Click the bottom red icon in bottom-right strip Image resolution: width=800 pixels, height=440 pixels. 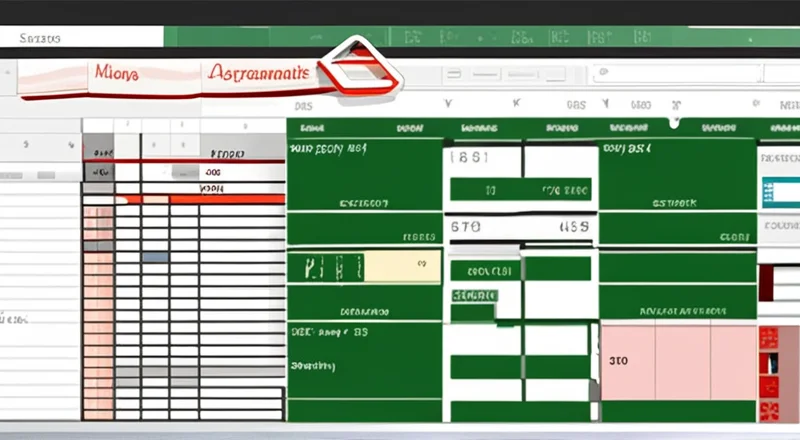coord(769,409)
